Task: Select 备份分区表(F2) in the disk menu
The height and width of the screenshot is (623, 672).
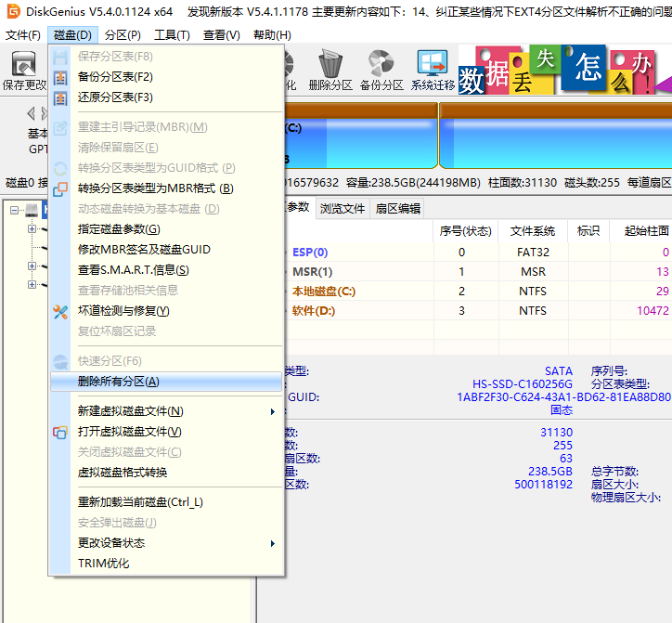Action: pos(115,77)
